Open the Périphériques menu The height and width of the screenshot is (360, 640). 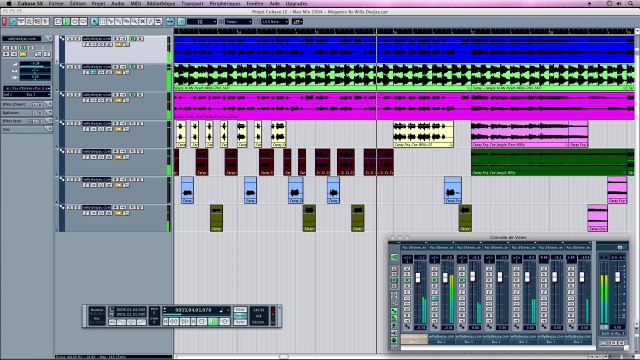click(x=225, y=3)
